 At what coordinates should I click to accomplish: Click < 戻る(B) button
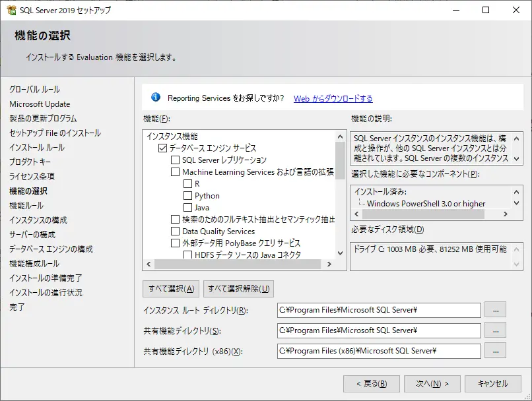(x=372, y=384)
